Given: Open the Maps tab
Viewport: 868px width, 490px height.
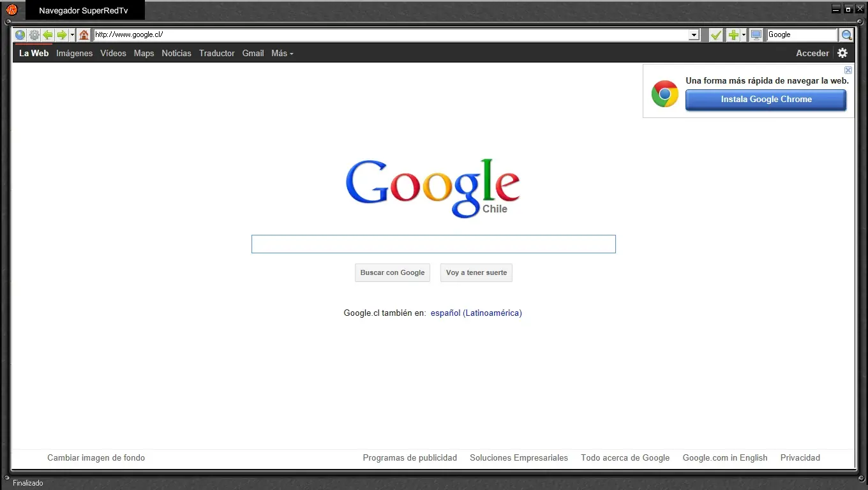Looking at the screenshot, I should pyautogui.click(x=144, y=54).
